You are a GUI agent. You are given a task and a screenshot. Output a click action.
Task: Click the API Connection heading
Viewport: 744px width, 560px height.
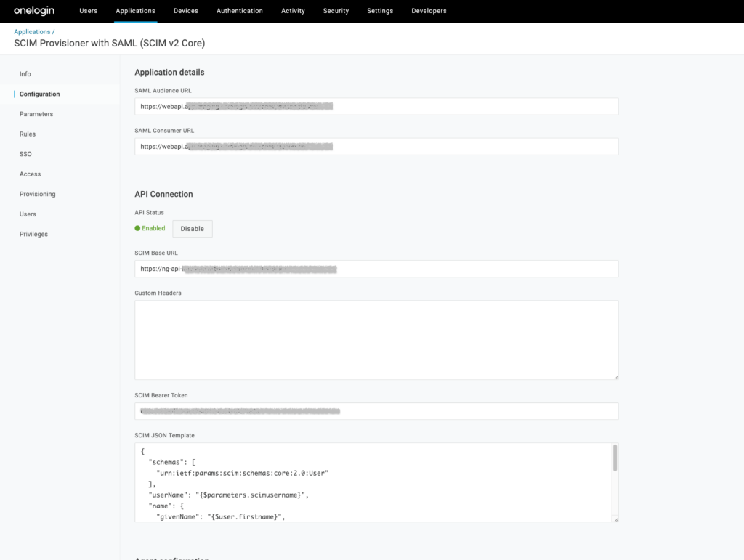click(x=163, y=194)
